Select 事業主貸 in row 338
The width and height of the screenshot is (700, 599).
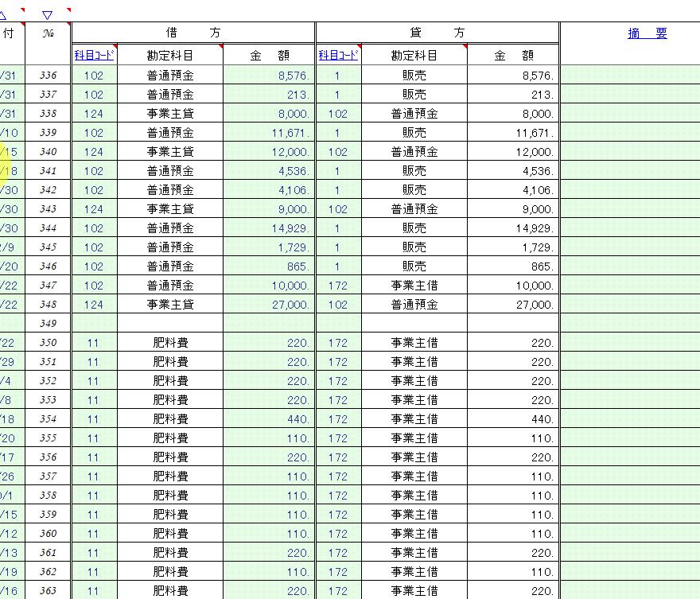pos(170,114)
